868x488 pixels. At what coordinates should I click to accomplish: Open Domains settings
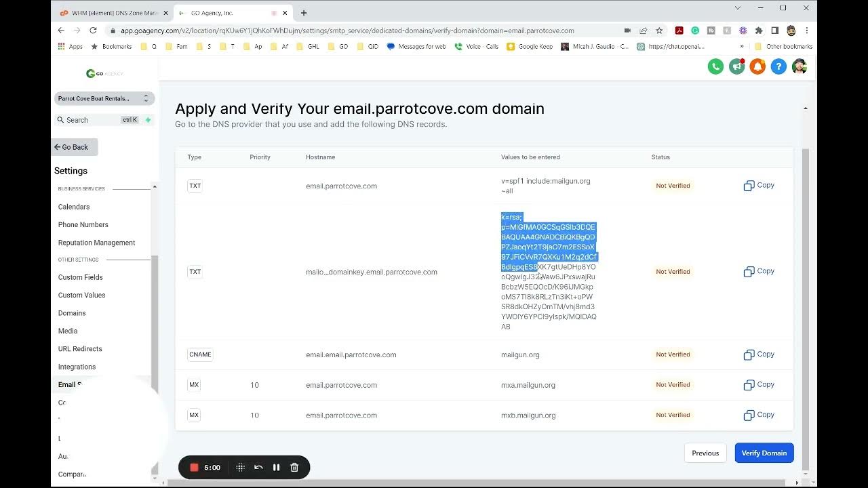72,313
